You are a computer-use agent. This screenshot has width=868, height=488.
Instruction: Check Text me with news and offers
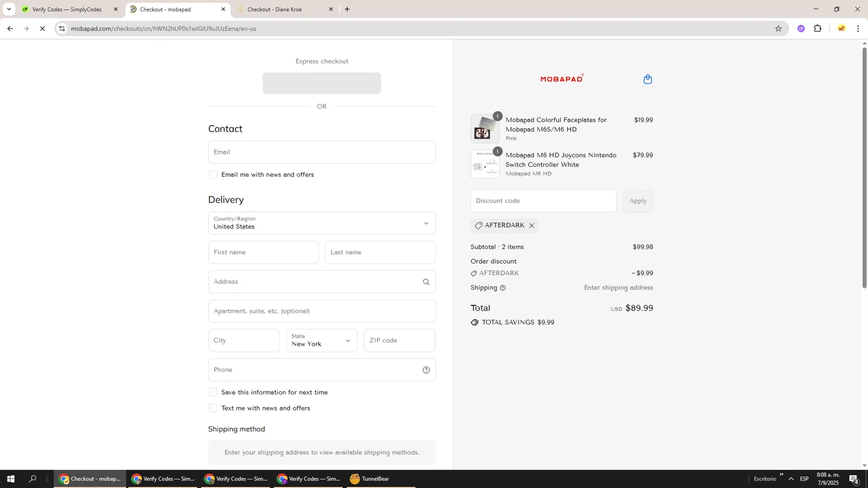point(213,408)
